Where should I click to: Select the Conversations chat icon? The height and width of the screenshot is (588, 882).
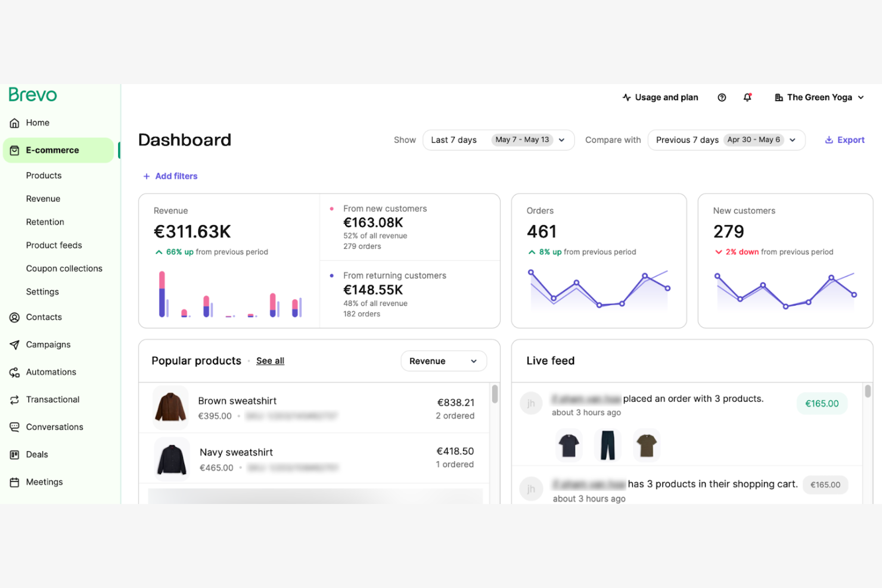(x=14, y=427)
